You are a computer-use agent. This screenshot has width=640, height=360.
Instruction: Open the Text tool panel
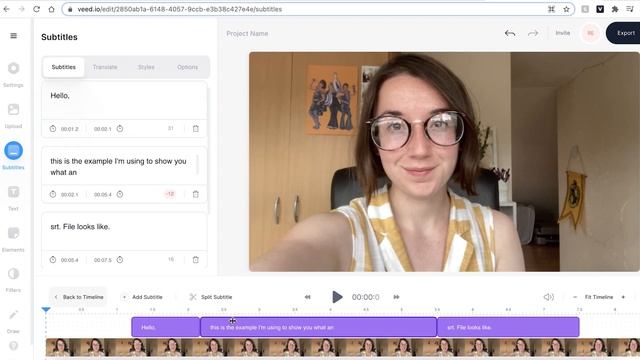point(13,197)
